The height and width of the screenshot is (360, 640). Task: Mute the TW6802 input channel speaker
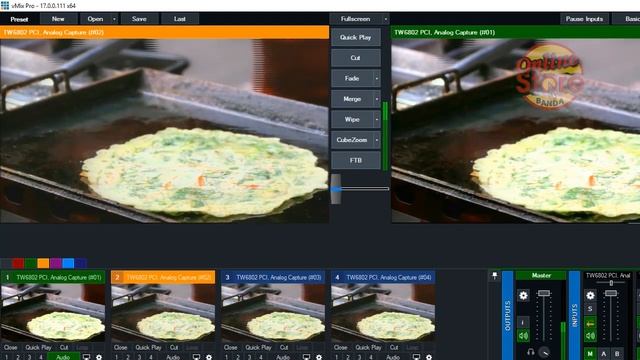[x=590, y=336]
